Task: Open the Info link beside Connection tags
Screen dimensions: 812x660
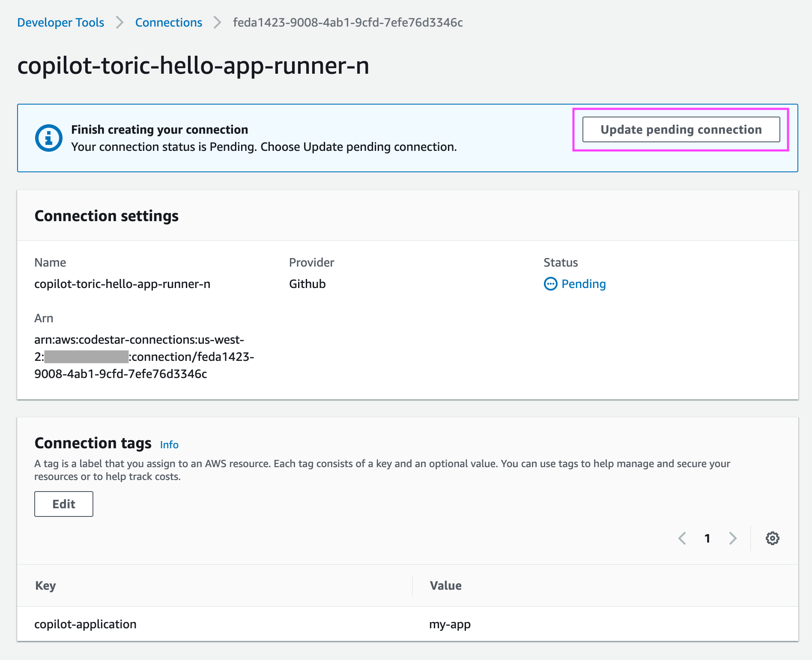Action: coord(169,444)
